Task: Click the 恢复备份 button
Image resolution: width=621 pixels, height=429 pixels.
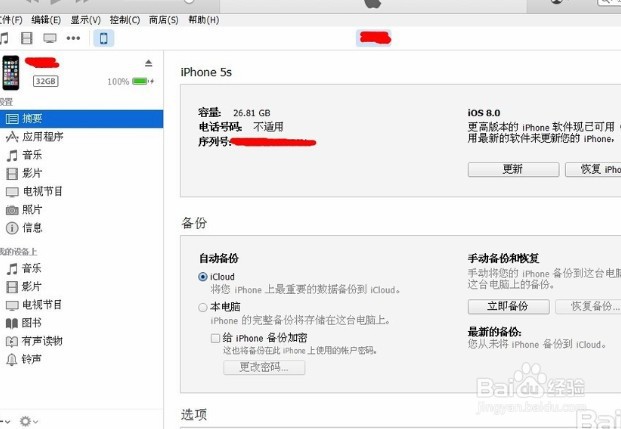Action: pos(589,307)
